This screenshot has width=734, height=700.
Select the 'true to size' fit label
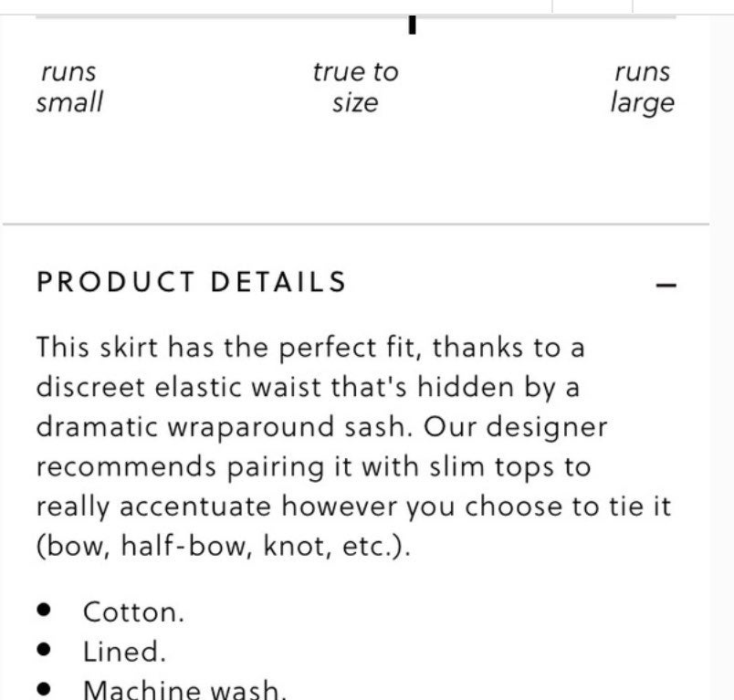[x=355, y=87]
